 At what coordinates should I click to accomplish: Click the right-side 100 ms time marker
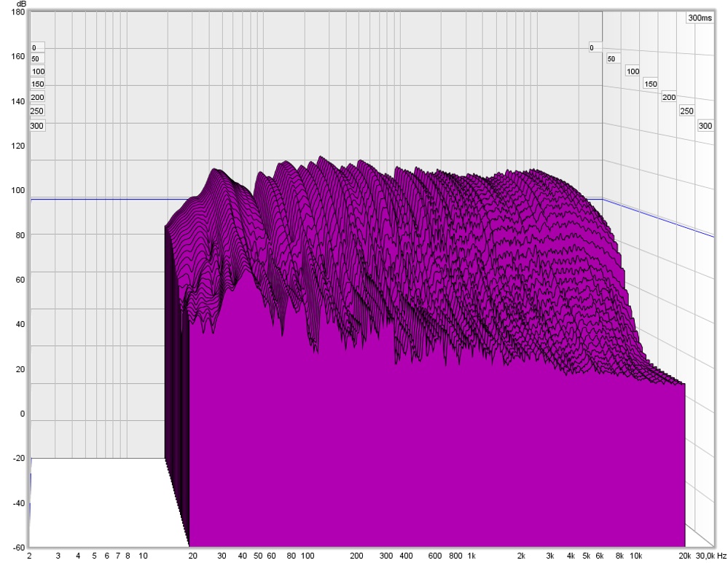point(633,71)
